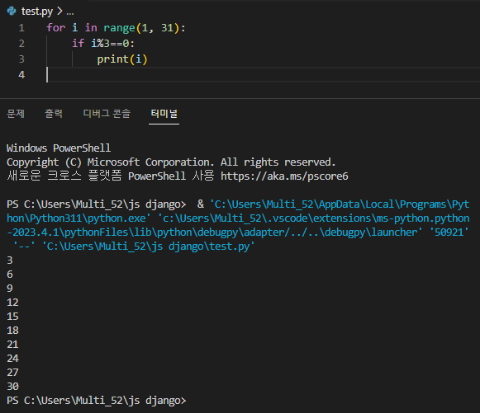Click terminal output value 27
The width and height of the screenshot is (480, 413).
click(13, 372)
